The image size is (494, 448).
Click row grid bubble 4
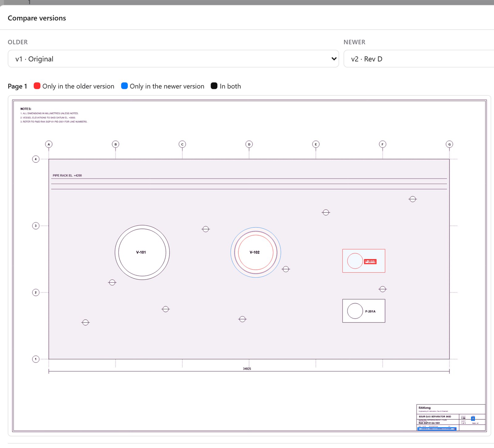[x=36, y=159]
